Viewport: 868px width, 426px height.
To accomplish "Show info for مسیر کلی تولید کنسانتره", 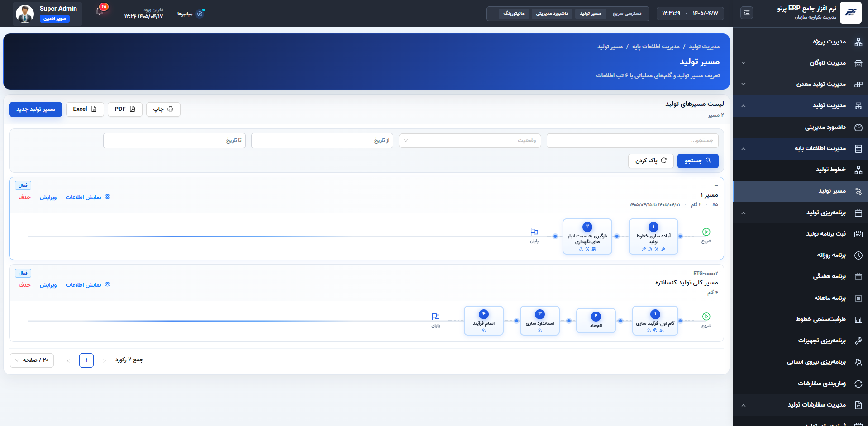I will tap(88, 285).
